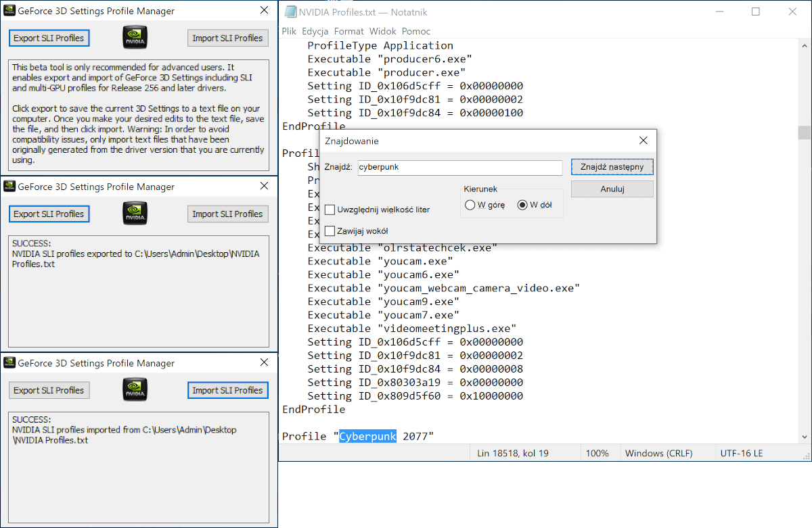Click the 'Znajdź' search text field
This screenshot has height=528, width=812.
[x=459, y=167]
